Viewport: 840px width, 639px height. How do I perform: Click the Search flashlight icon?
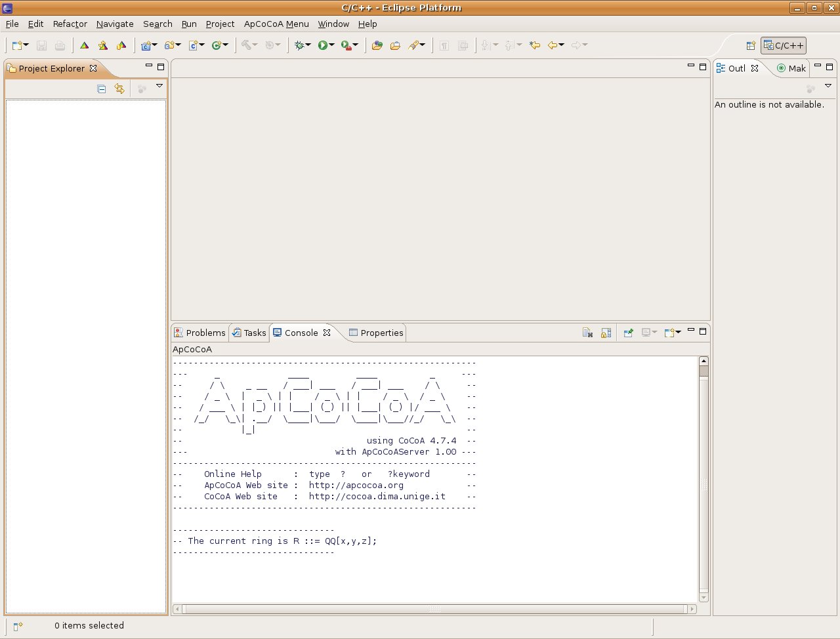coord(414,45)
